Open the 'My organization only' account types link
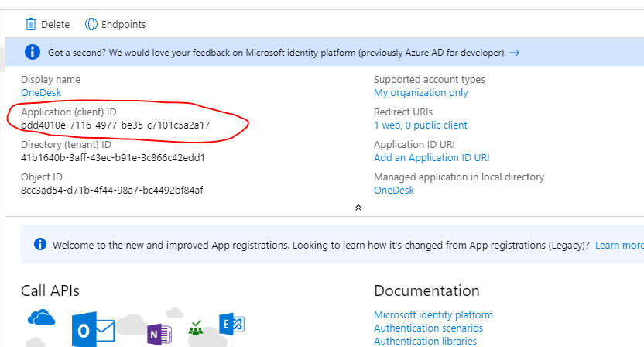644x347 pixels. click(x=420, y=92)
